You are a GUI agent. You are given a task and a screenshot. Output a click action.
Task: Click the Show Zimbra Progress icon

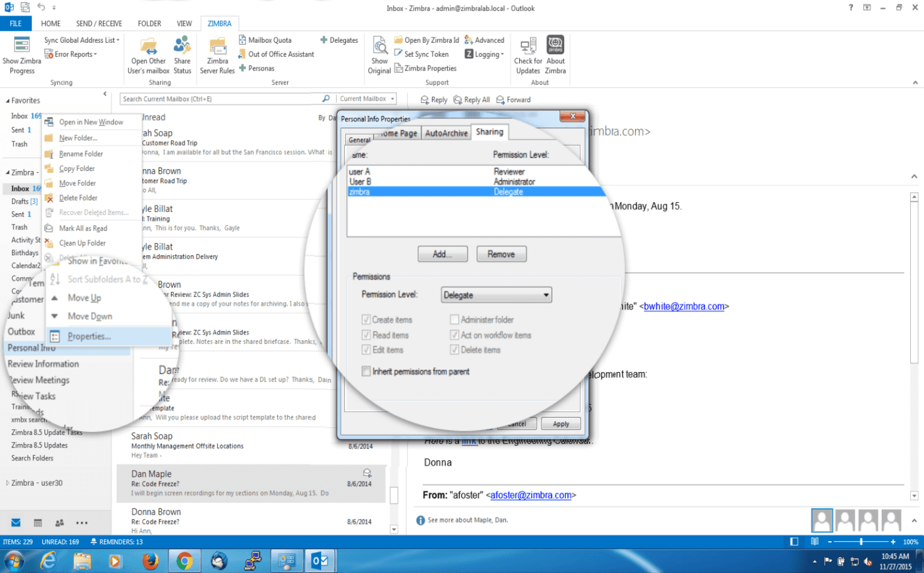pos(21,54)
